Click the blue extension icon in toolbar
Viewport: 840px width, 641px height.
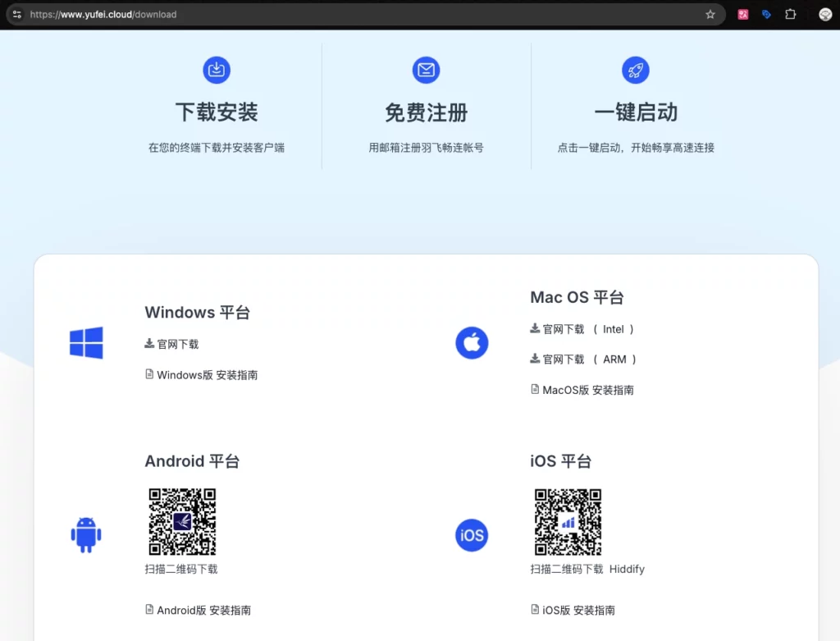tap(766, 14)
